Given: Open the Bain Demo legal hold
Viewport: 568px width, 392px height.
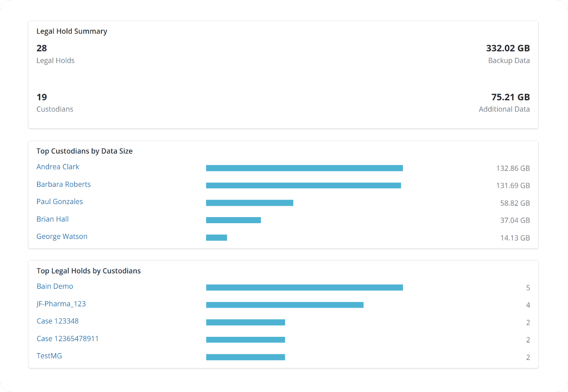Looking at the screenshot, I should (55, 286).
